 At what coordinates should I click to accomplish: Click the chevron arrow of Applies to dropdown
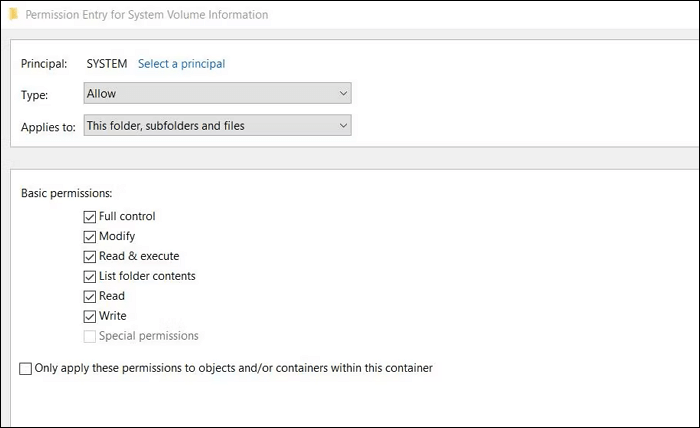(343, 126)
